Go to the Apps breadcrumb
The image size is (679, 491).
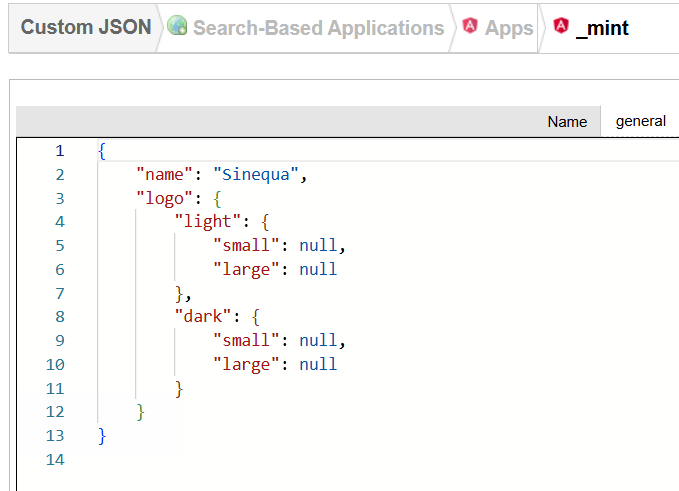pos(509,28)
